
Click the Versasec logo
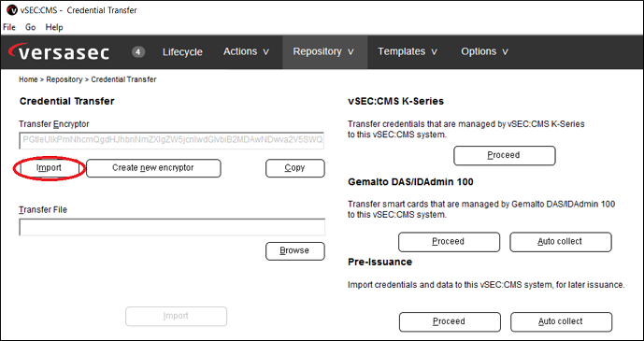59,52
